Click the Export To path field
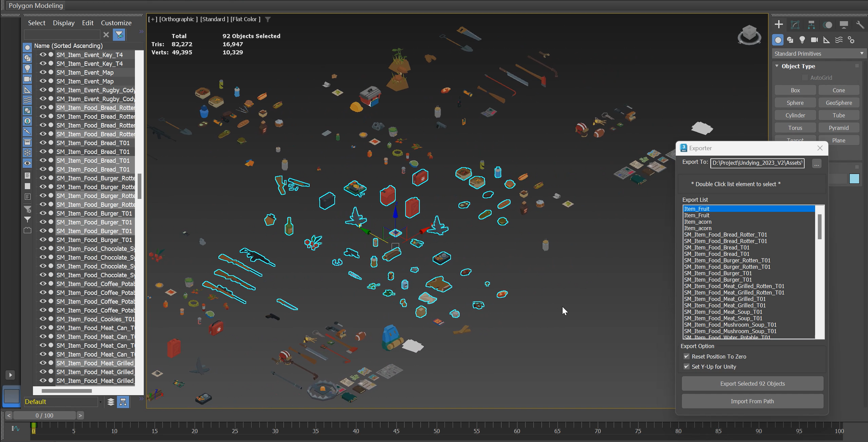The width and height of the screenshot is (868, 442). tap(757, 163)
